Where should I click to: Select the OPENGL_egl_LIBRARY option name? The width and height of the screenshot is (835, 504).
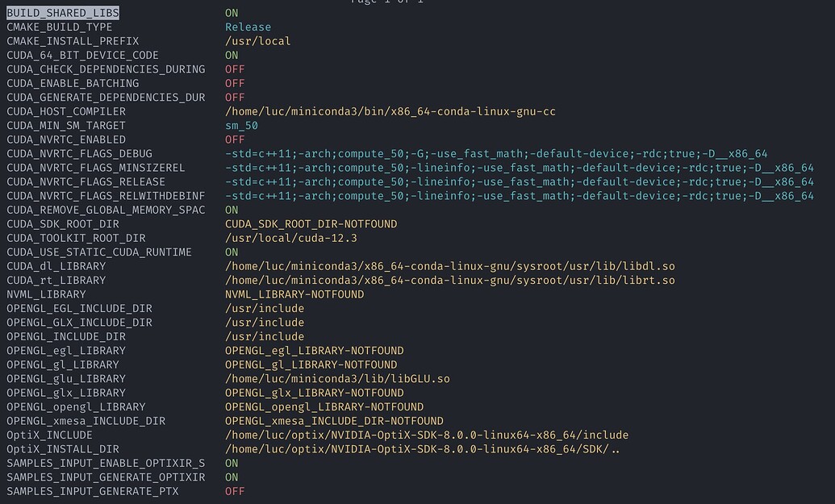point(66,351)
